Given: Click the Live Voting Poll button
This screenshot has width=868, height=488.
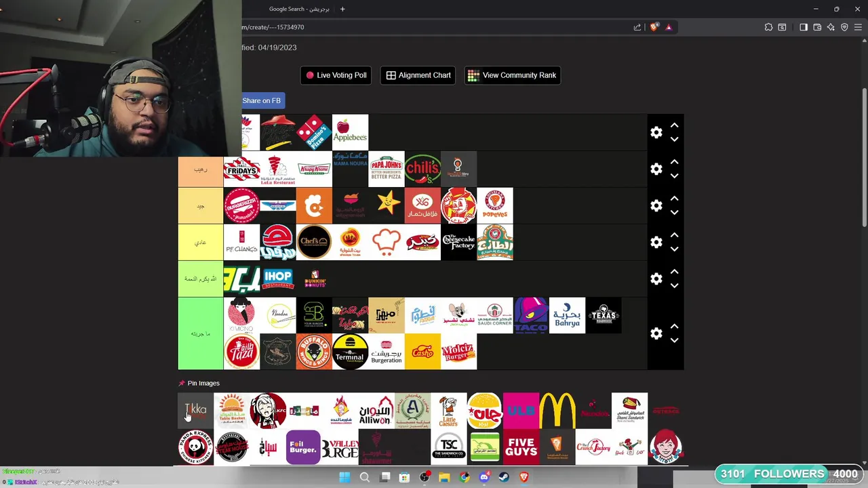Looking at the screenshot, I should pyautogui.click(x=336, y=75).
